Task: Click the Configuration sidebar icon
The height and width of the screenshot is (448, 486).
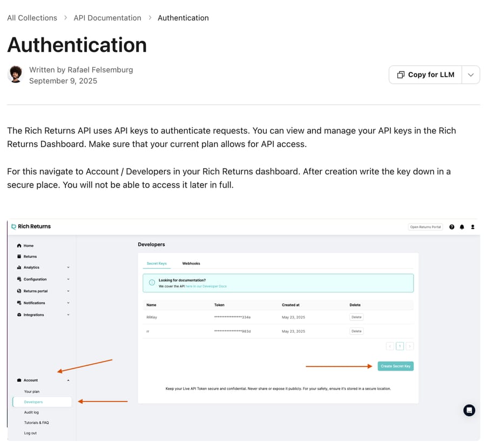Action: 19,279
